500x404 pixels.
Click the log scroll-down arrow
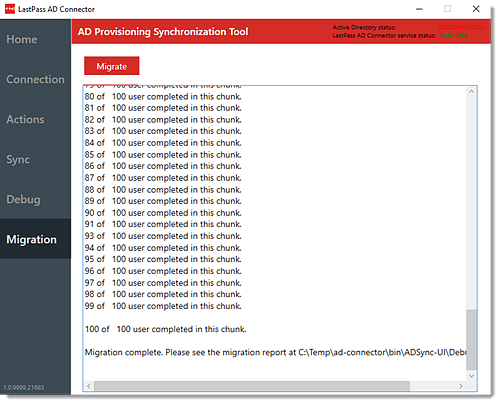[471, 376]
